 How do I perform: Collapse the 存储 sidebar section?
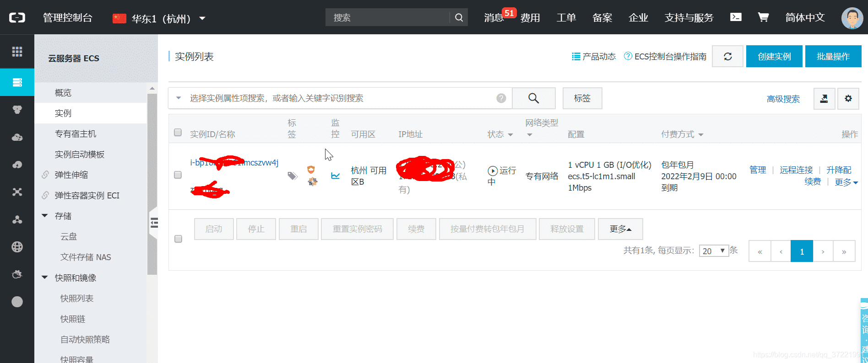click(45, 216)
